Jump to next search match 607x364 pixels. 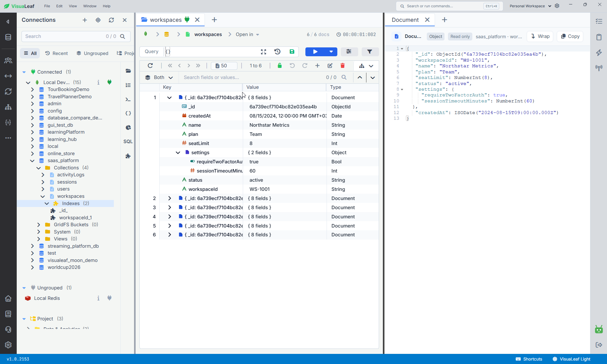373,77
